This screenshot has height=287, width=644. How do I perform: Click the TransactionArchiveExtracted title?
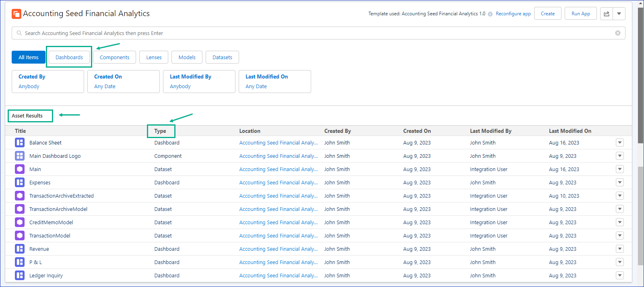pos(62,196)
